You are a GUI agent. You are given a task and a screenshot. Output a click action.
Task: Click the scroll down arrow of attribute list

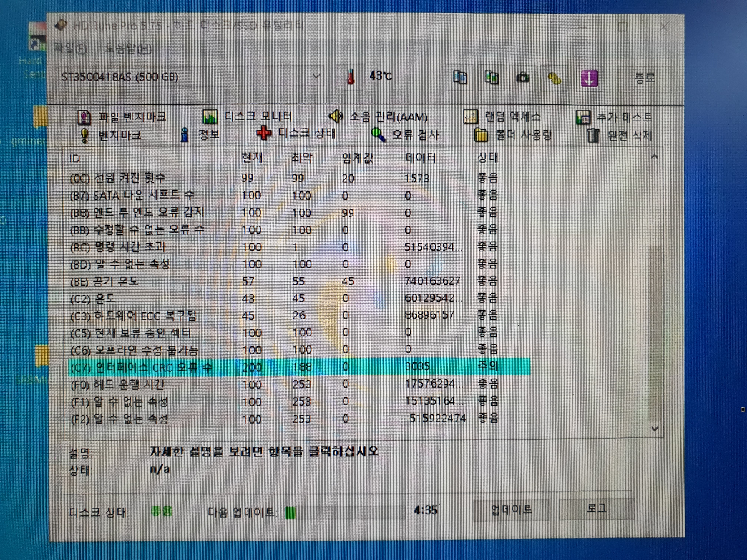(x=655, y=429)
